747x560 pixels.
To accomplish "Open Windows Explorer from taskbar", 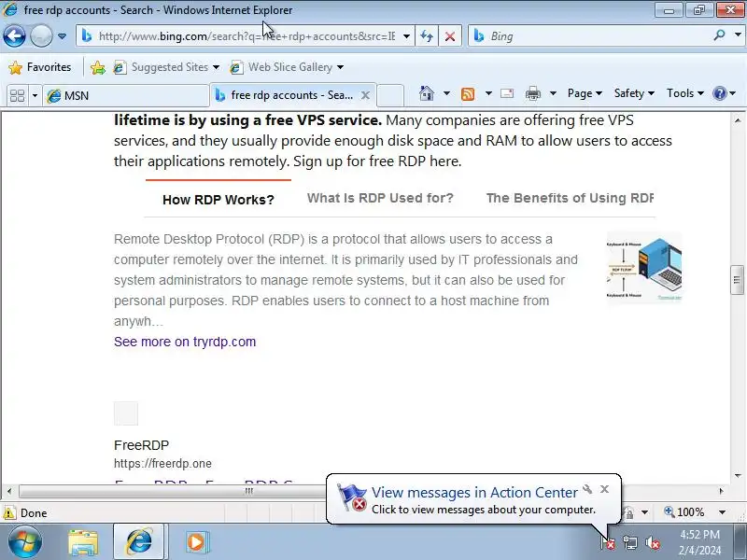I will coord(83,542).
